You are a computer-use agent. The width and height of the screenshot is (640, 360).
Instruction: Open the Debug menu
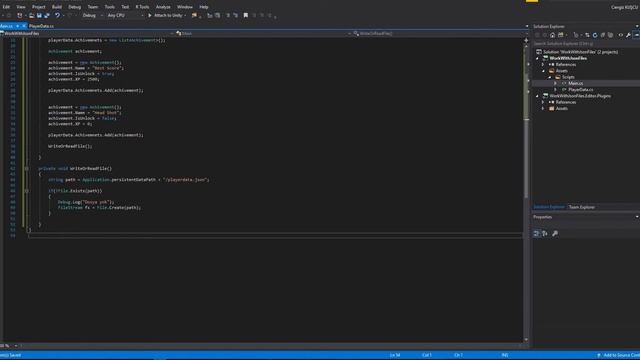pos(75,7)
